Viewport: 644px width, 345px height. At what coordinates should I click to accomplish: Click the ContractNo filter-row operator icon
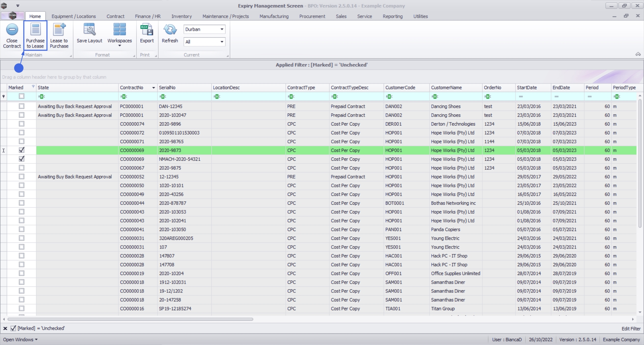(124, 96)
